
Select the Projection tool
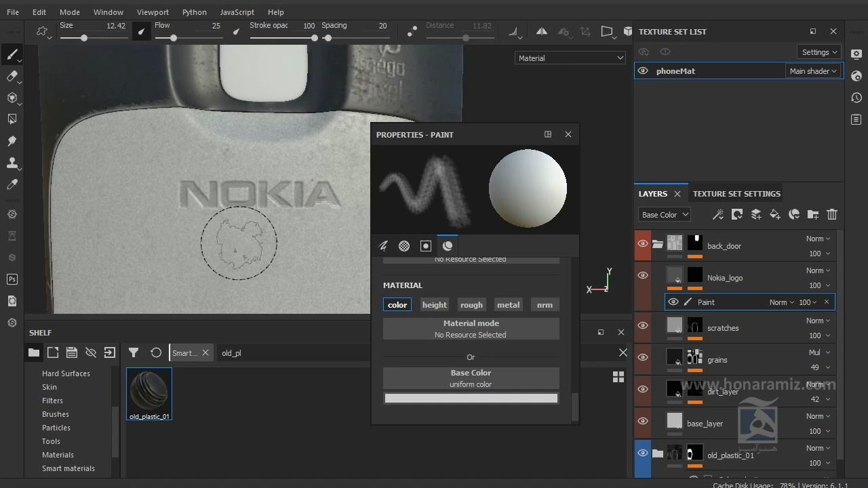pyautogui.click(x=12, y=98)
